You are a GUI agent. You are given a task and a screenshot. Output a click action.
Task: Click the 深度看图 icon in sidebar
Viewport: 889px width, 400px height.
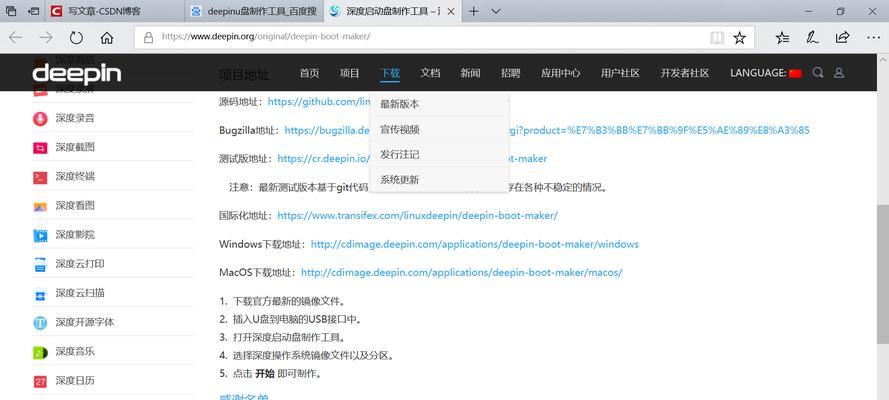(x=40, y=206)
